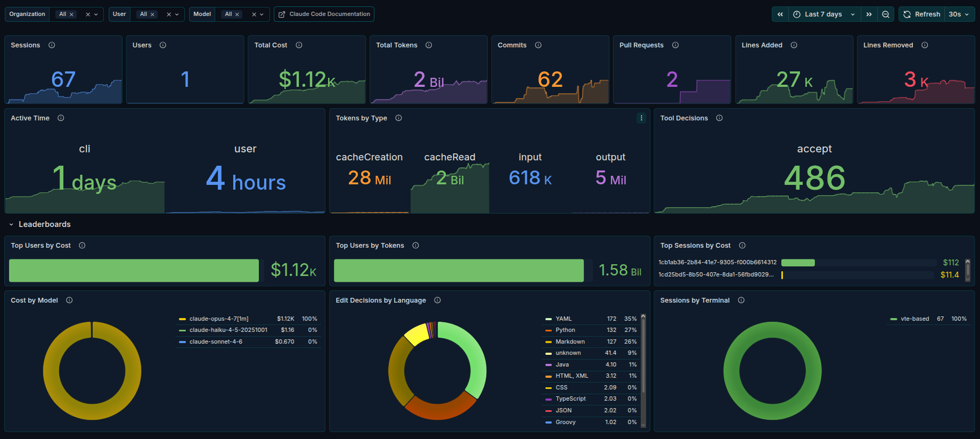980x439 pixels.
Task: Click the Sessions by Terminal info icon
Action: click(741, 300)
